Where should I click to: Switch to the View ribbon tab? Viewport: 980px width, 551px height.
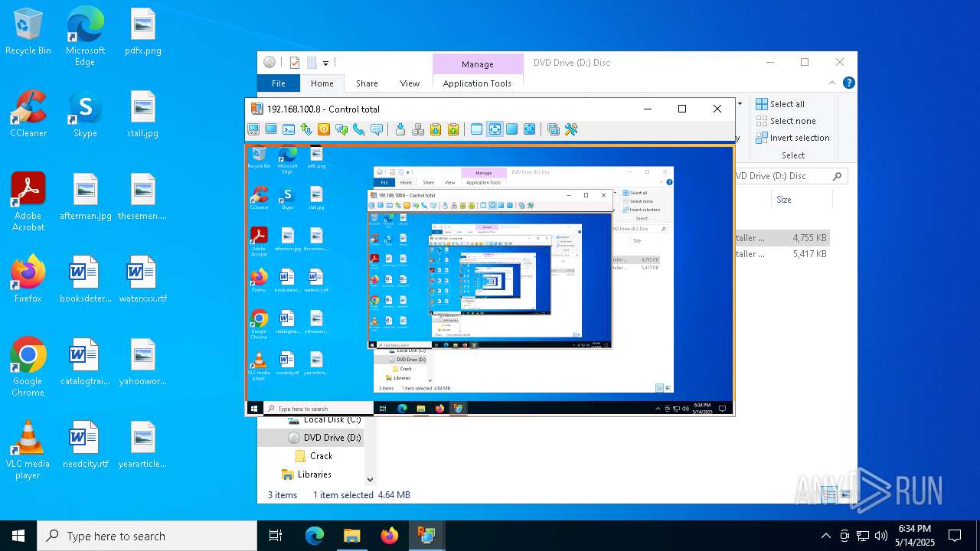(x=410, y=83)
